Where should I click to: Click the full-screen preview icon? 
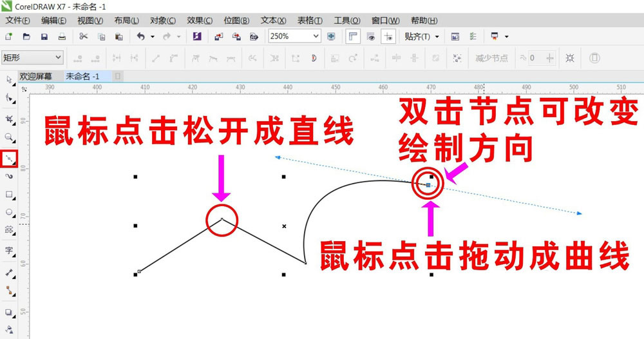331,37
